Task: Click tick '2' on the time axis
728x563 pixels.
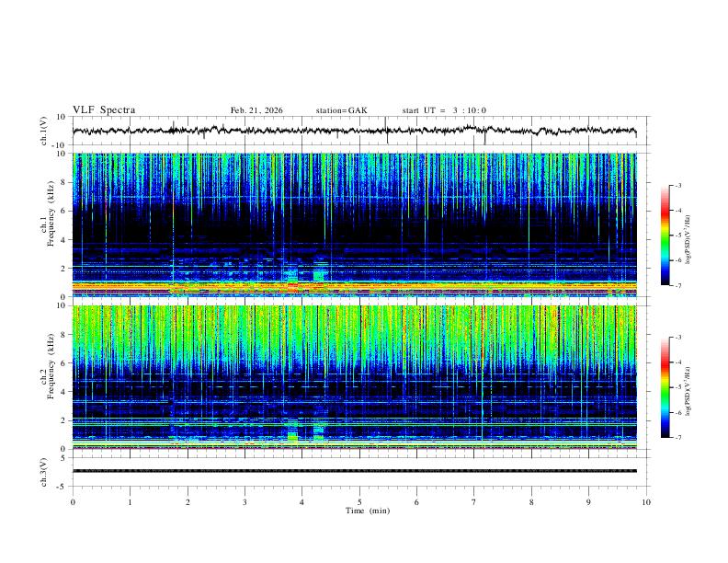Action: pos(188,502)
